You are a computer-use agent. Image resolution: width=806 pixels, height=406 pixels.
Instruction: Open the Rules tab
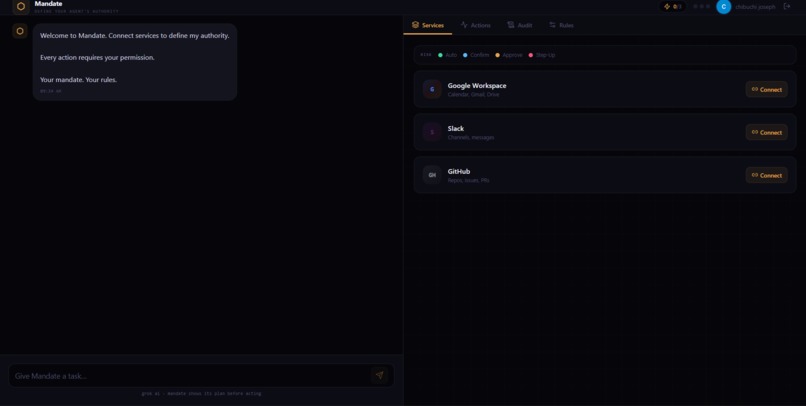pyautogui.click(x=561, y=25)
